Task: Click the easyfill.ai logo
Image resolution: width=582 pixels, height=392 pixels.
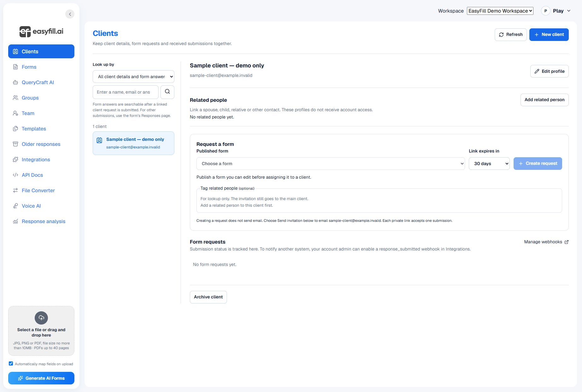Action: [x=41, y=32]
